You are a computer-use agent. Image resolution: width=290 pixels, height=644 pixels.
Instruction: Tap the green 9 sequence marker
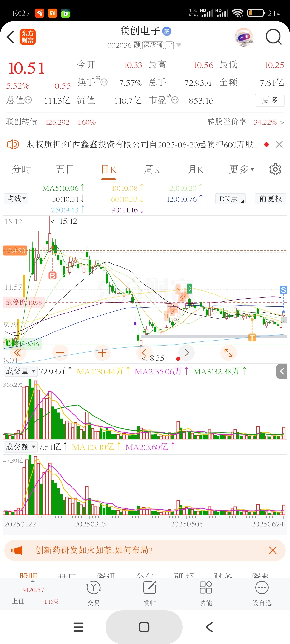189,289
